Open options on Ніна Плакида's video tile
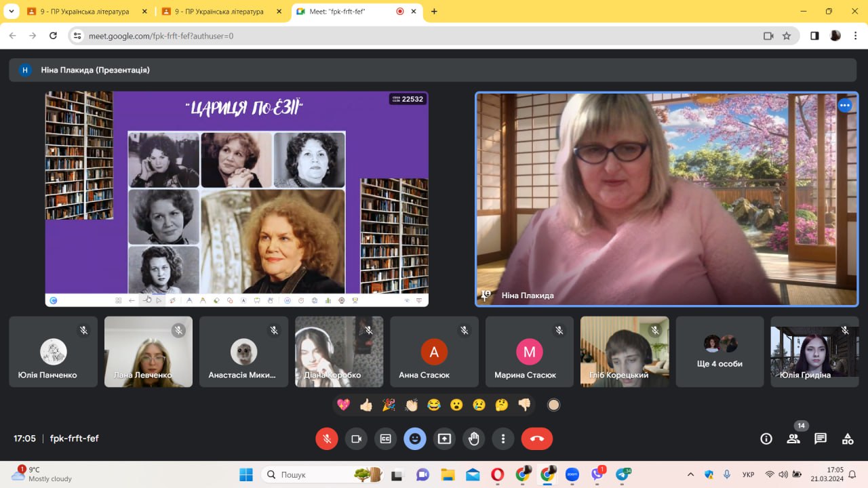The image size is (868, 488). click(844, 105)
